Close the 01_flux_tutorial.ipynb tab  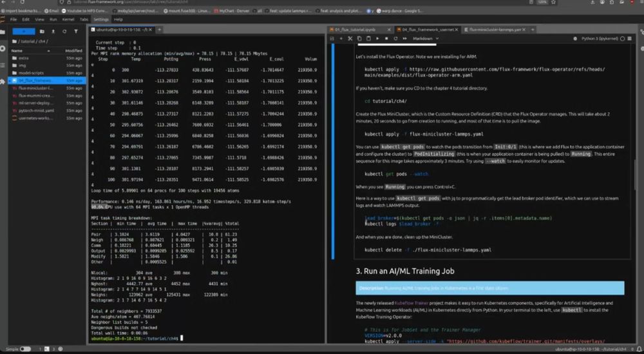(389, 30)
